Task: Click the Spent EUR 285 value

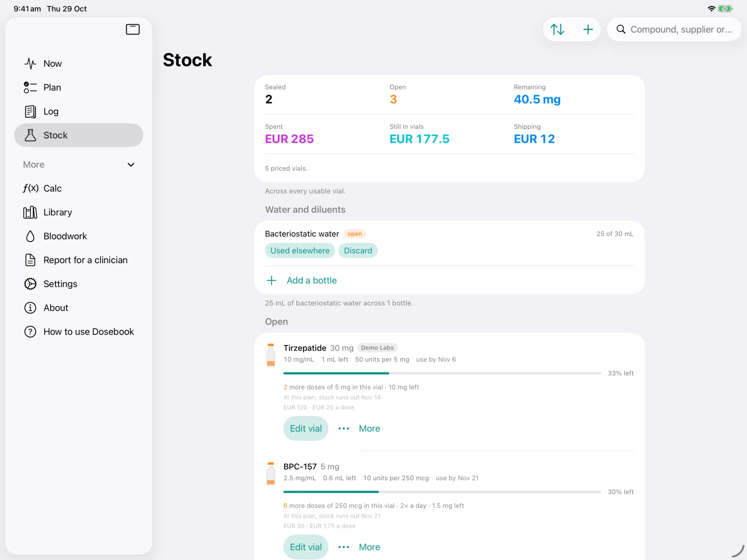Action: coord(289,139)
